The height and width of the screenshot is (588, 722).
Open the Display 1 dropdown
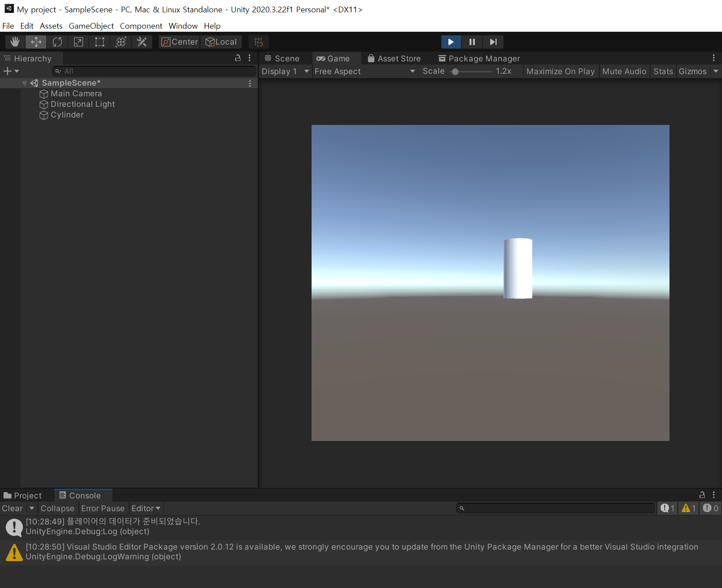(x=286, y=71)
